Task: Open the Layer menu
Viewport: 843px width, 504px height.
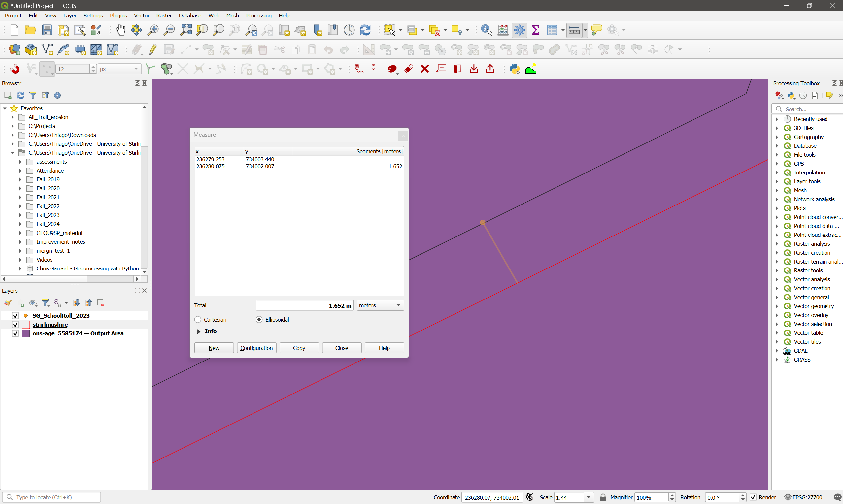Action: click(x=70, y=16)
